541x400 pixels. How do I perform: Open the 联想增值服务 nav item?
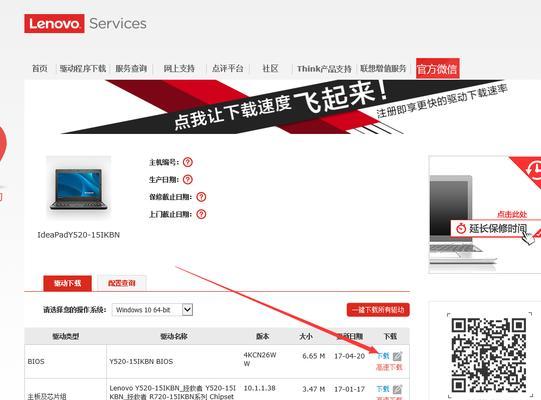pyautogui.click(x=383, y=68)
